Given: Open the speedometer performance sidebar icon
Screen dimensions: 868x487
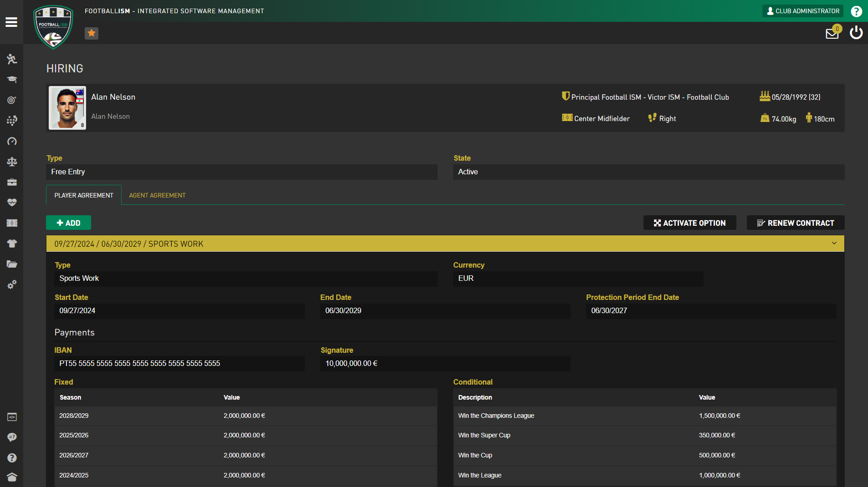Looking at the screenshot, I should pos(12,141).
